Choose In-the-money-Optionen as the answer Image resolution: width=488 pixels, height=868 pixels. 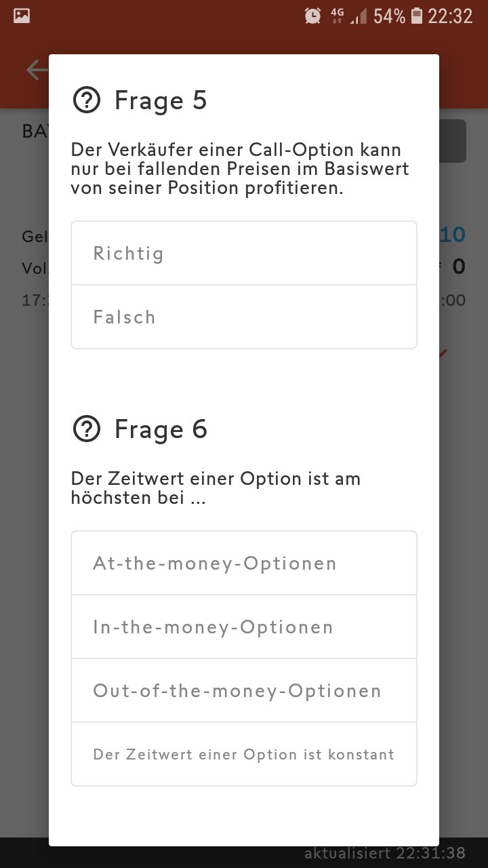click(244, 627)
